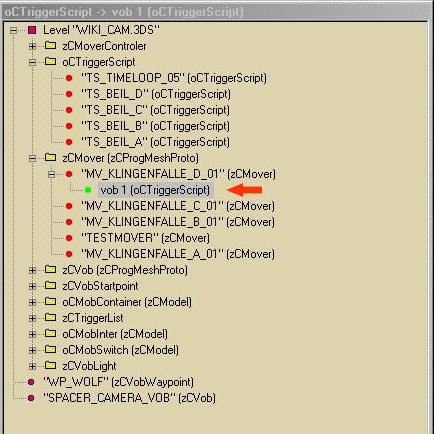434x434 pixels.
Task: Collapse the zCMover (zCProgMeshProto) folder
Action: pyautogui.click(x=32, y=158)
